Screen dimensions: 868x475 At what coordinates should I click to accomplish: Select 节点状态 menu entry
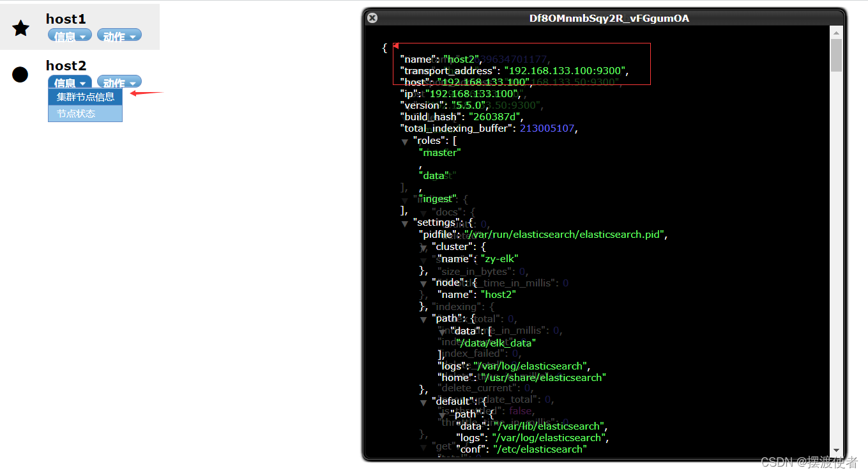86,114
